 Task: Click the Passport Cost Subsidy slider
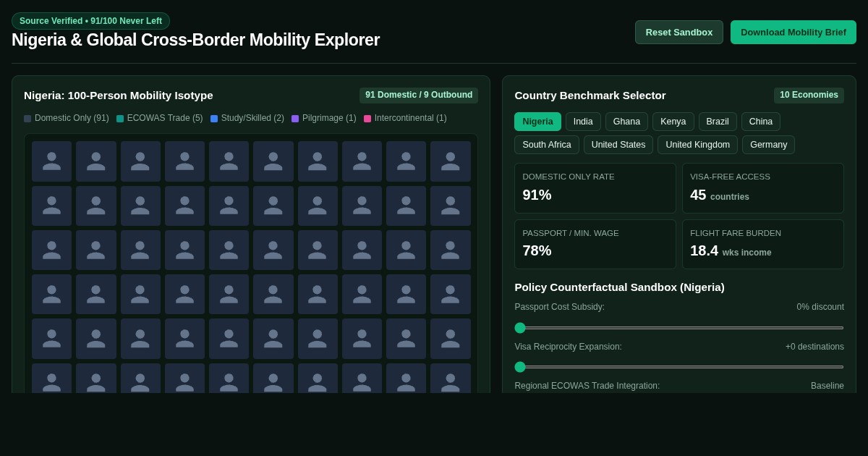click(x=679, y=328)
